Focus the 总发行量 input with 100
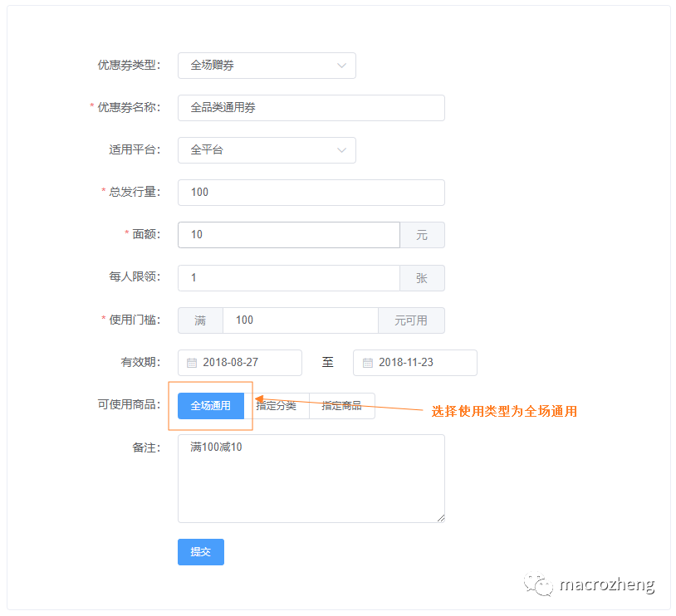 click(311, 193)
